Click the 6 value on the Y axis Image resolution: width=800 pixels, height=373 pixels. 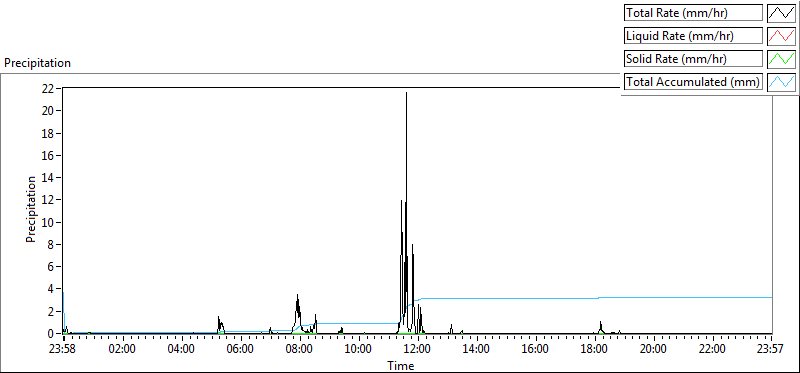tap(52, 267)
